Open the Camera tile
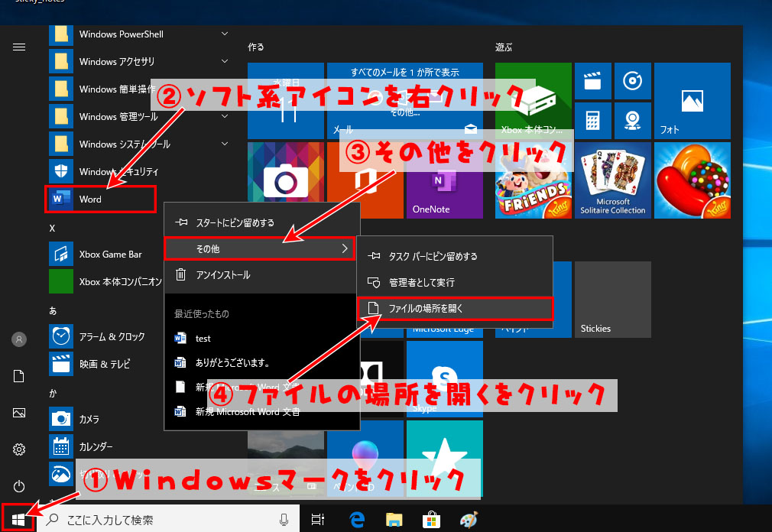The width and height of the screenshot is (772, 532). (286, 180)
